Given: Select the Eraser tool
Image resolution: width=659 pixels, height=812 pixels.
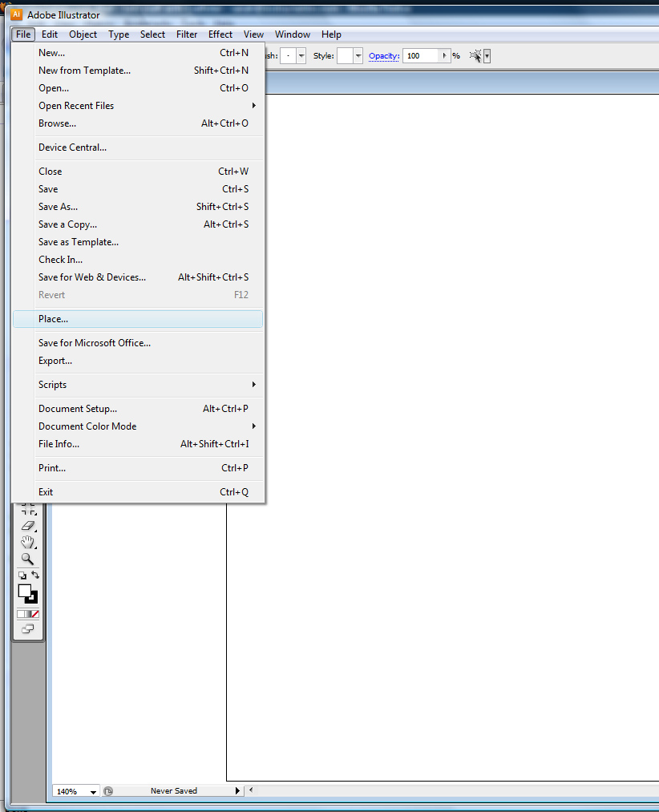Looking at the screenshot, I should click(28, 526).
